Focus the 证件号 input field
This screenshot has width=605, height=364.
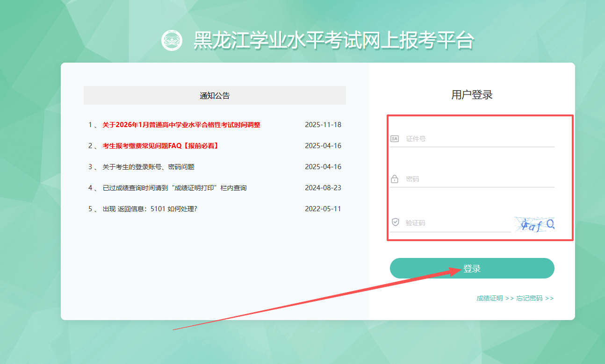[x=477, y=139]
